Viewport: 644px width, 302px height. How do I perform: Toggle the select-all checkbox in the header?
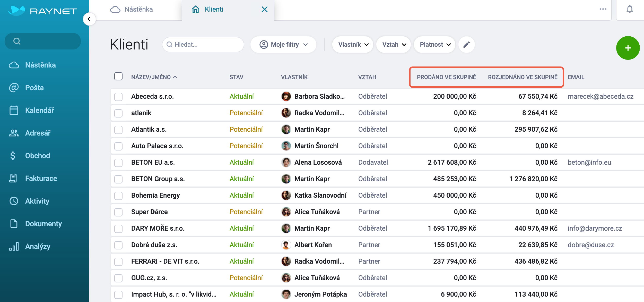118,77
